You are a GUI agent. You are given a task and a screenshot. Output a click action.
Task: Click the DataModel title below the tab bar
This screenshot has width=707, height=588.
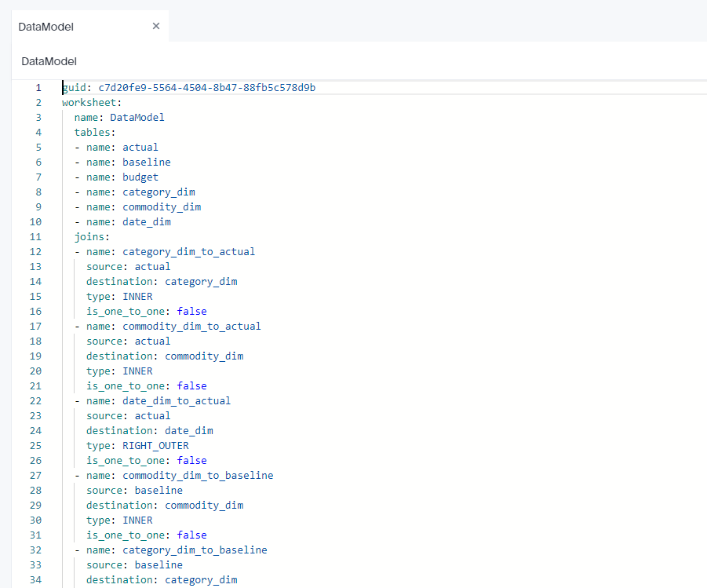coord(49,61)
